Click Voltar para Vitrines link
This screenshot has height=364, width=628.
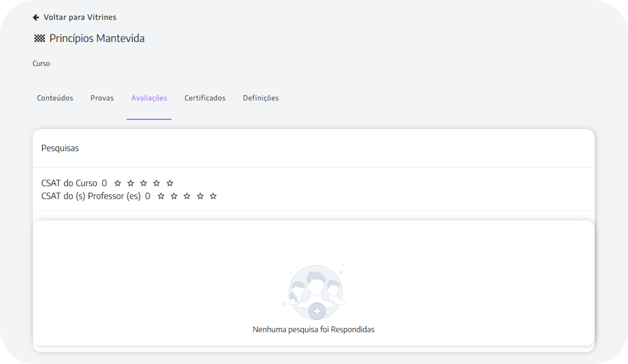pos(80,17)
